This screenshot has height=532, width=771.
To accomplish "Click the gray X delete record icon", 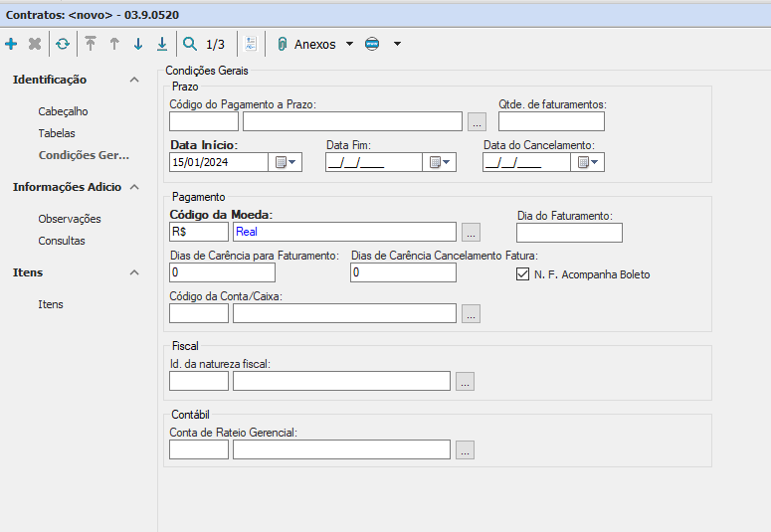I will tap(35, 44).
